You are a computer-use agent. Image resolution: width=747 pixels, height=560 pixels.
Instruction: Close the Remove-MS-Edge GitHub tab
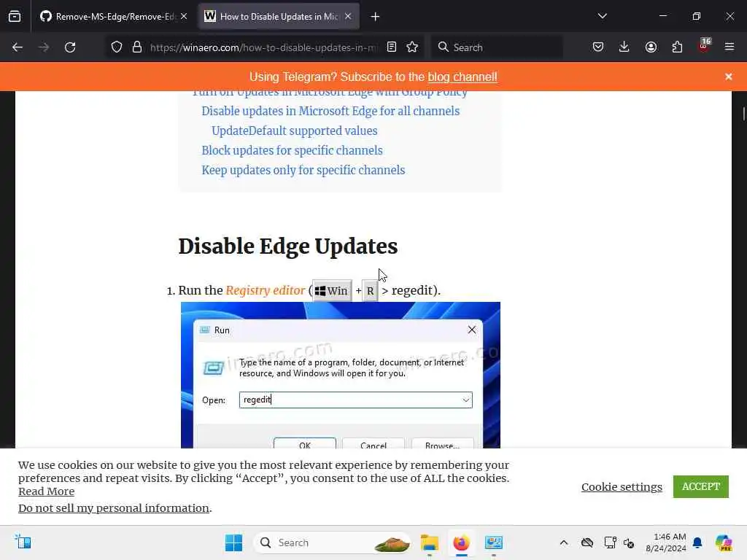coord(184,16)
